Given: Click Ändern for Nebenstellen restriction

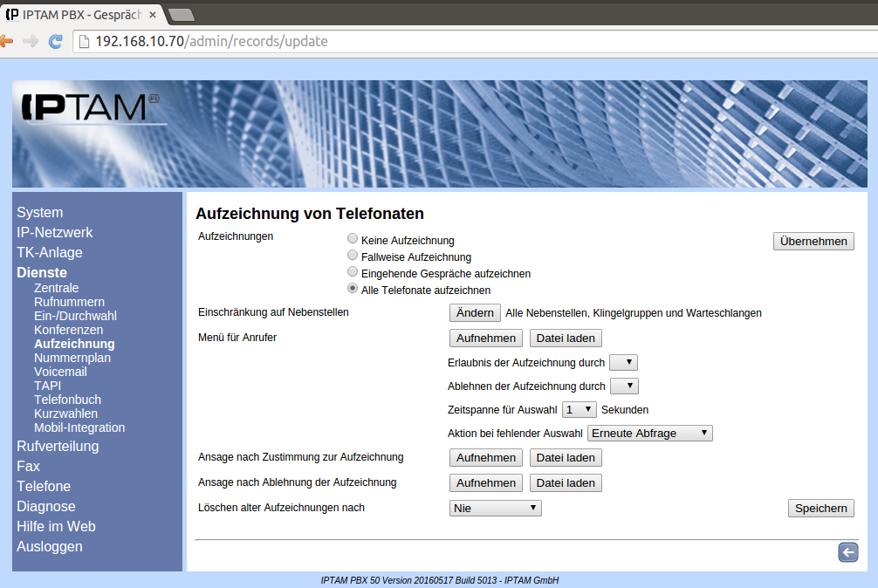Looking at the screenshot, I should (475, 313).
